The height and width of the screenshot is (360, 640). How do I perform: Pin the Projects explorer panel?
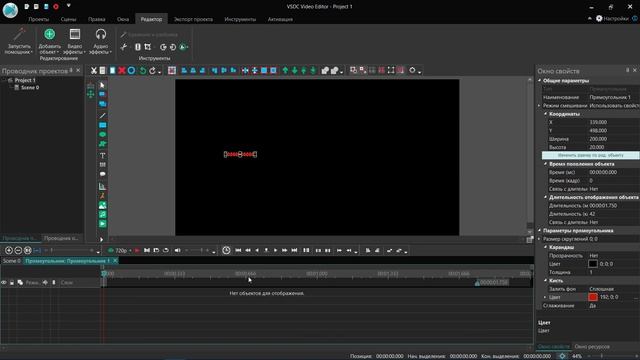pyautogui.click(x=71, y=71)
